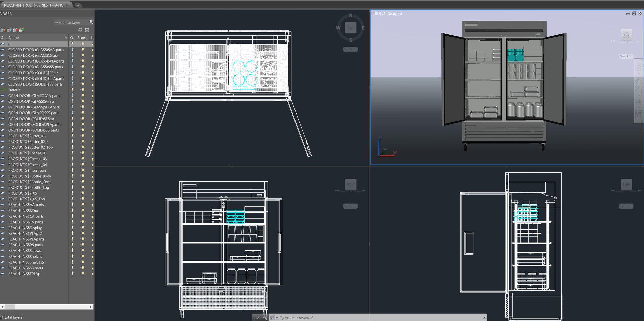Viewport: 644px width, 321px height.
Task: Click the TOP face of top viewport ViewCube
Action: [x=351, y=28]
